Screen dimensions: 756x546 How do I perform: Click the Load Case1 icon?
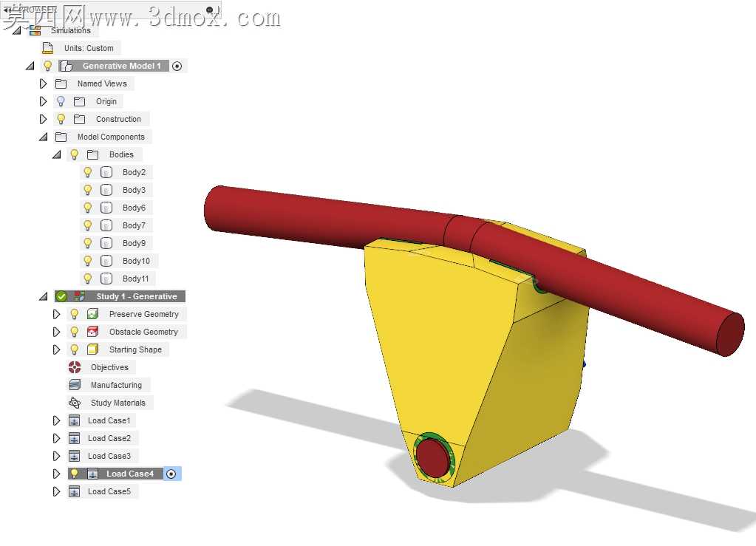[74, 420]
